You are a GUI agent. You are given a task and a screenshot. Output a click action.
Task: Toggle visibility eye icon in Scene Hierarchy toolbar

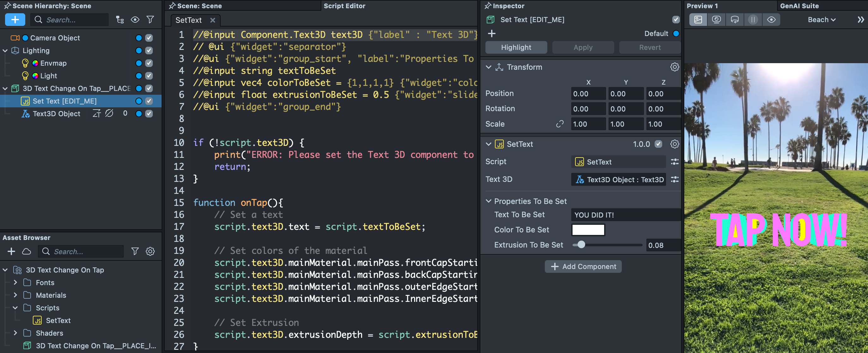(135, 20)
